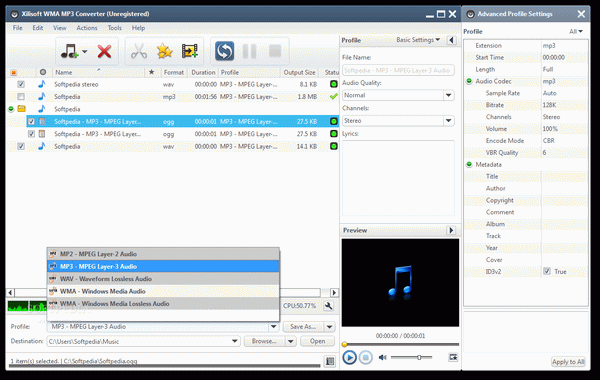This screenshot has height=380, width=600.
Task: Uncheck the Softpedia stereo file checkbox
Action: 21,84
